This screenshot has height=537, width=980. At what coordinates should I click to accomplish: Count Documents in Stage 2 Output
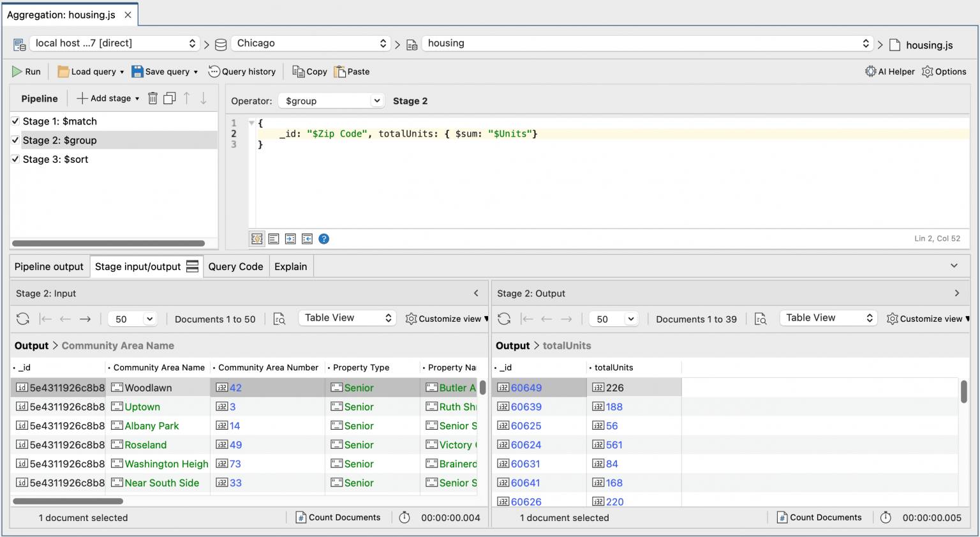819,517
